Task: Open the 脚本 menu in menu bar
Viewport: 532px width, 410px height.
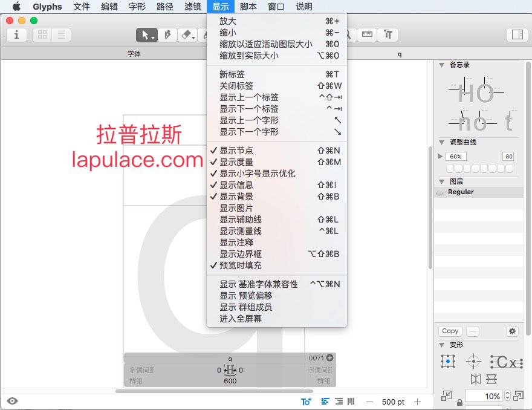Action: point(248,7)
